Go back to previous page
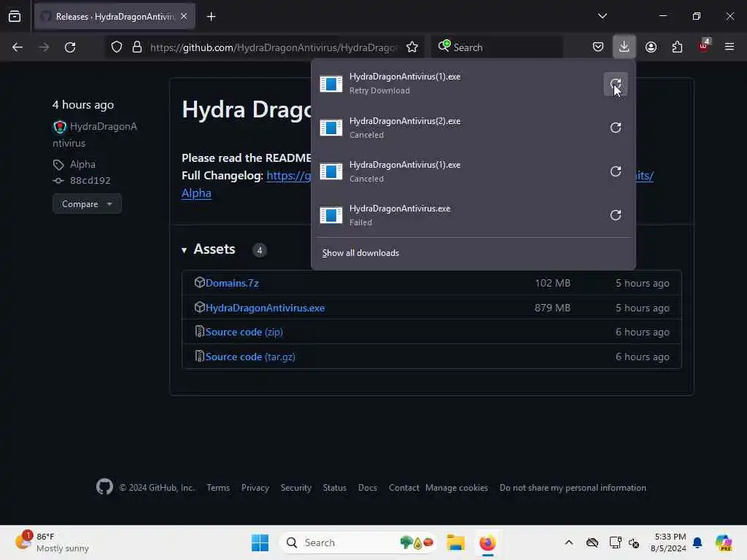Screen dimensions: 747x560 pyautogui.click(x=18, y=47)
